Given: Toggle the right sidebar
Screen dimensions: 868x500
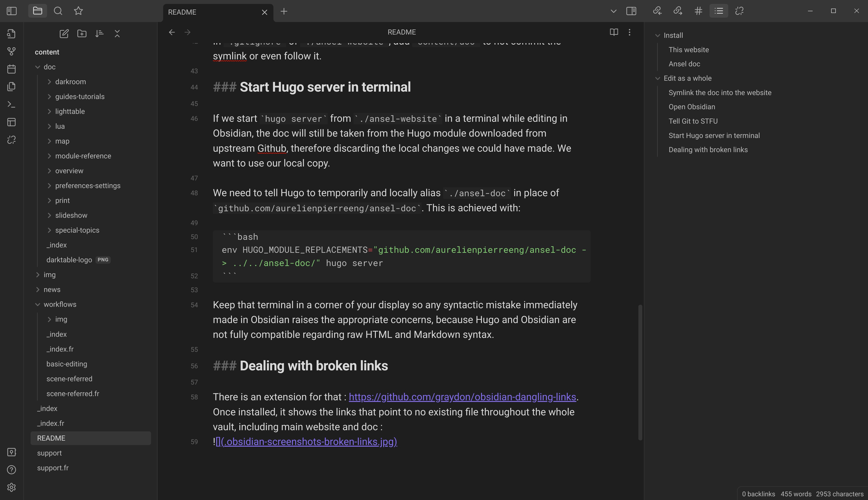Looking at the screenshot, I should (x=631, y=11).
